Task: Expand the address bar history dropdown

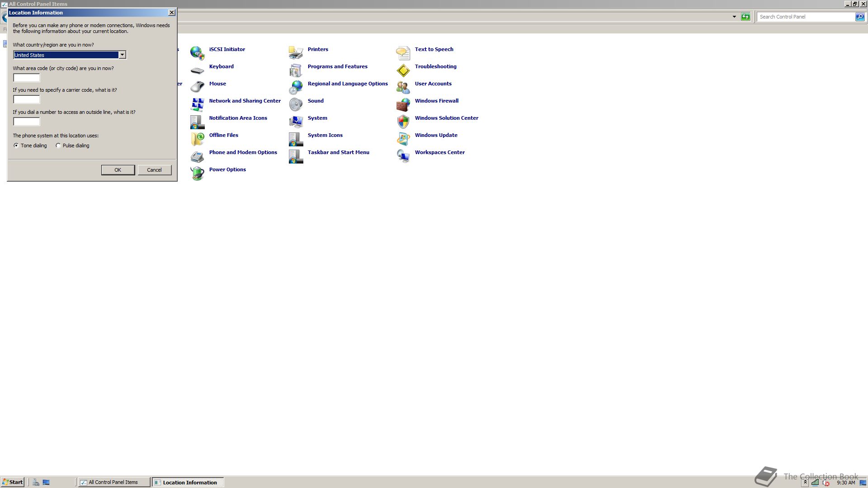Action: point(734,17)
